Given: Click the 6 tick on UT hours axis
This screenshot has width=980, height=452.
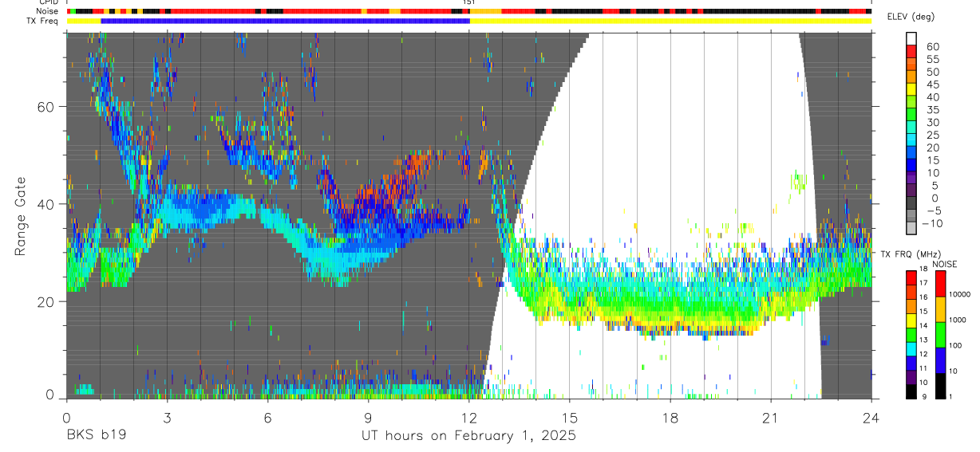Looking at the screenshot, I should click(267, 417).
